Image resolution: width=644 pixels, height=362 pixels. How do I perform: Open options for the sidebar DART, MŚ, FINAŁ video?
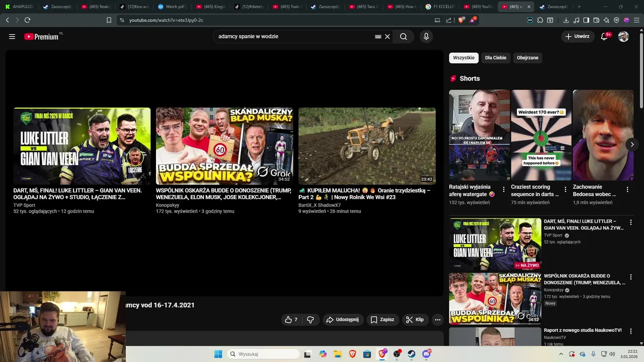coord(631,222)
